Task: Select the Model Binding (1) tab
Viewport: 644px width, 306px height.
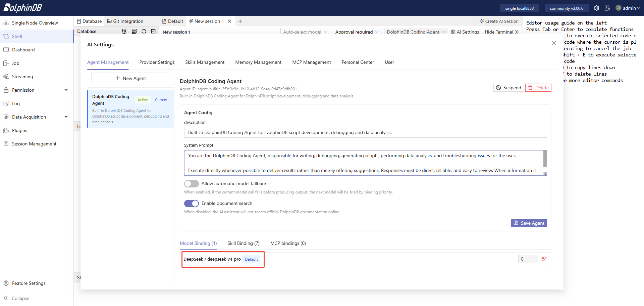Action: tap(198, 243)
